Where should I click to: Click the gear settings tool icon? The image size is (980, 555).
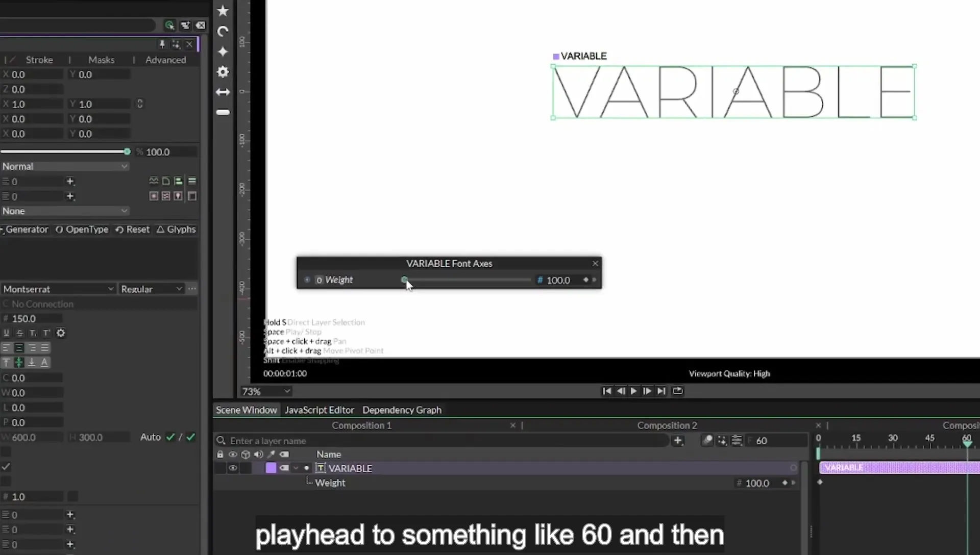coord(223,72)
